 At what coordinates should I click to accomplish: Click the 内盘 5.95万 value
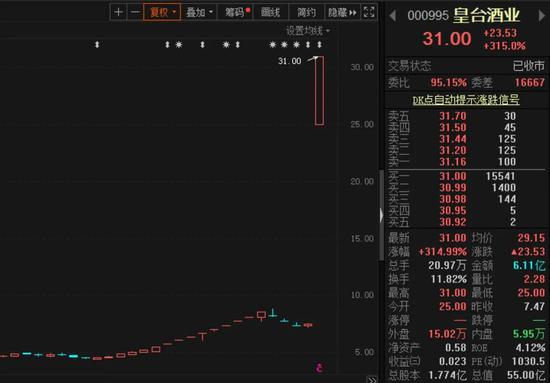click(x=529, y=334)
